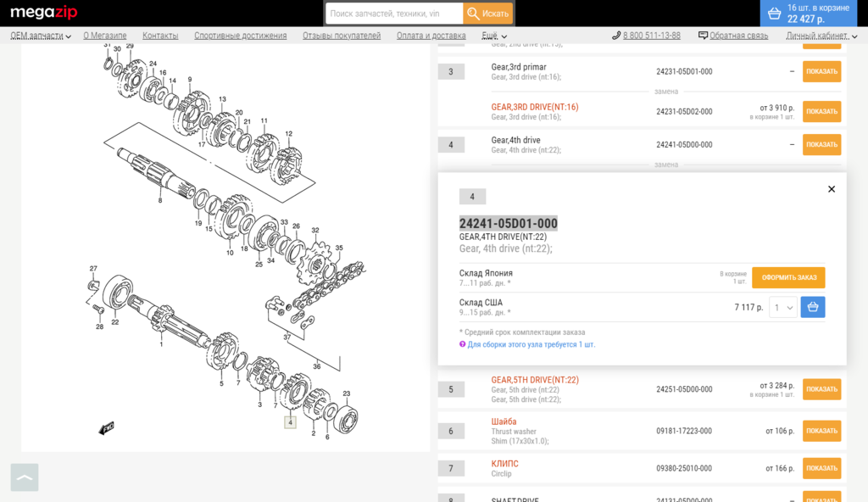Click the Оформить заказ button
Image resolution: width=868 pixels, height=502 pixels.
788,277
